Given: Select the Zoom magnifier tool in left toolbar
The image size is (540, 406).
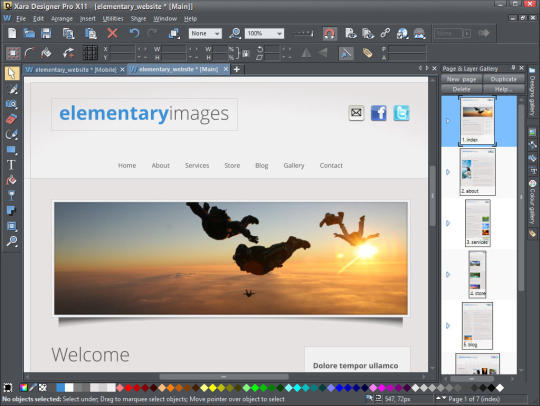Looking at the screenshot, I should pos(11,241).
